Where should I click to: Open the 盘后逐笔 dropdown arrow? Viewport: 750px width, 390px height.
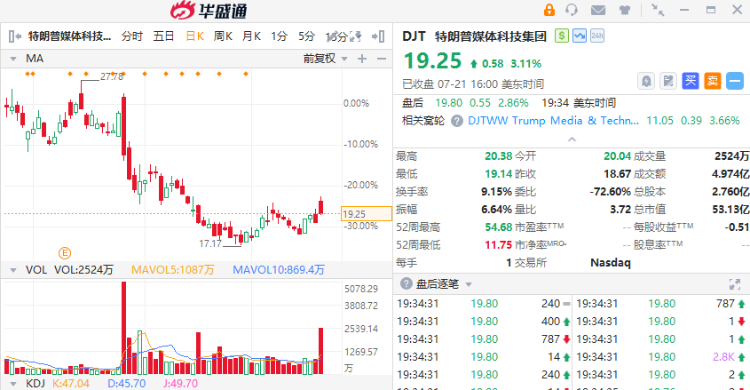coord(469,284)
